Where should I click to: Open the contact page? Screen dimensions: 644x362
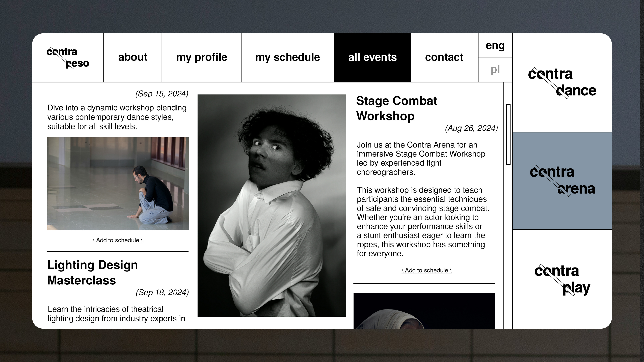pyautogui.click(x=444, y=57)
